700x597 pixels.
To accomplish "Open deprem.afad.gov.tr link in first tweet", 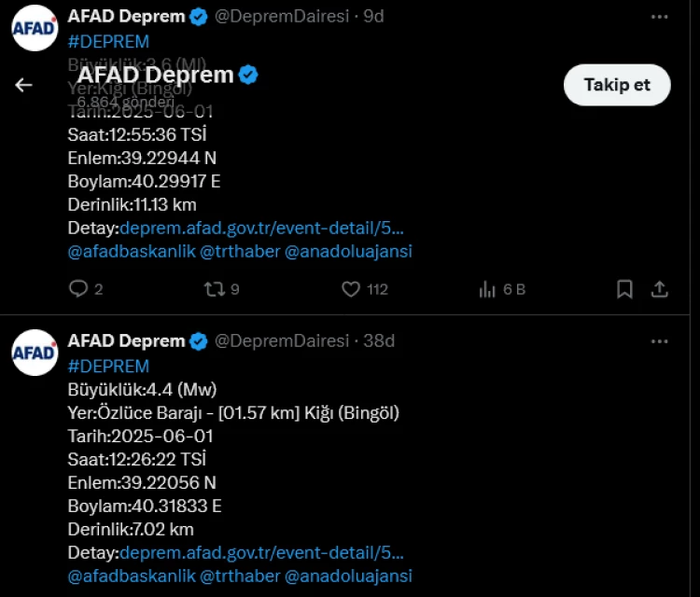I will pyautogui.click(x=261, y=228).
